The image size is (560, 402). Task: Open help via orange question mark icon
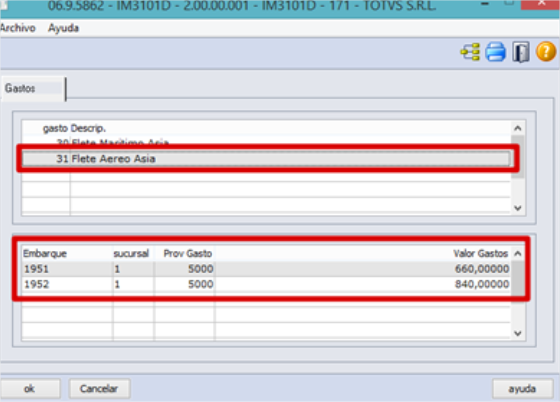tap(546, 52)
